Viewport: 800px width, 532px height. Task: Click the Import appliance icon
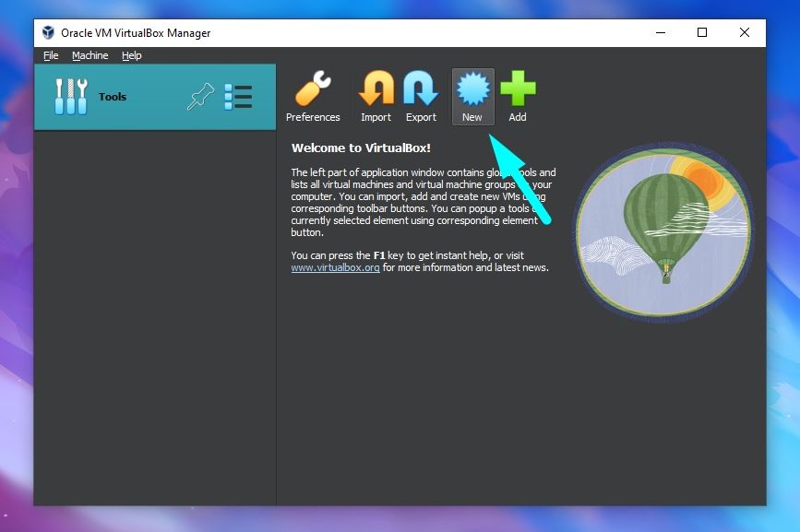coord(376,97)
